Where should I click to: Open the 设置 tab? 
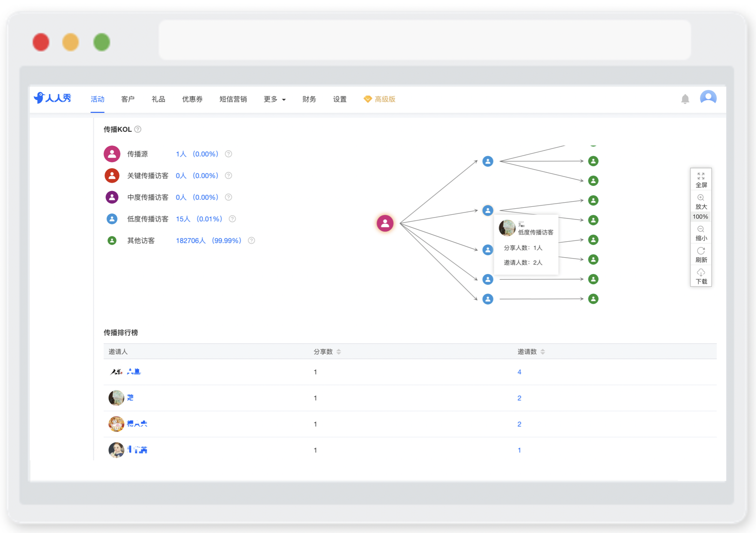(340, 99)
